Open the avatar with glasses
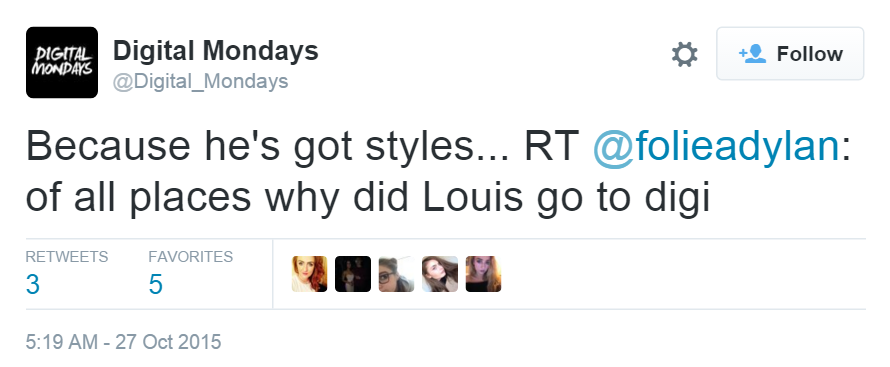 pos(396,274)
